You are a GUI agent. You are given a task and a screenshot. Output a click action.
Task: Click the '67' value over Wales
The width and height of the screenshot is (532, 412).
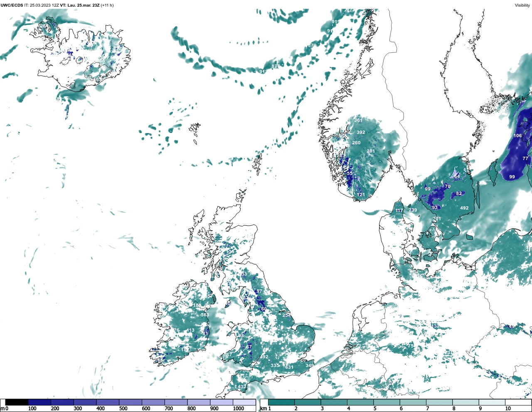click(249, 347)
